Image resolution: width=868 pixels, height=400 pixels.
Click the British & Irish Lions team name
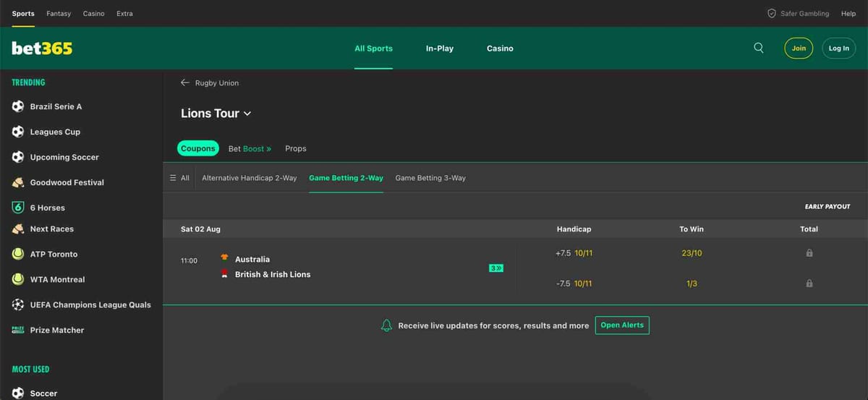pos(273,274)
